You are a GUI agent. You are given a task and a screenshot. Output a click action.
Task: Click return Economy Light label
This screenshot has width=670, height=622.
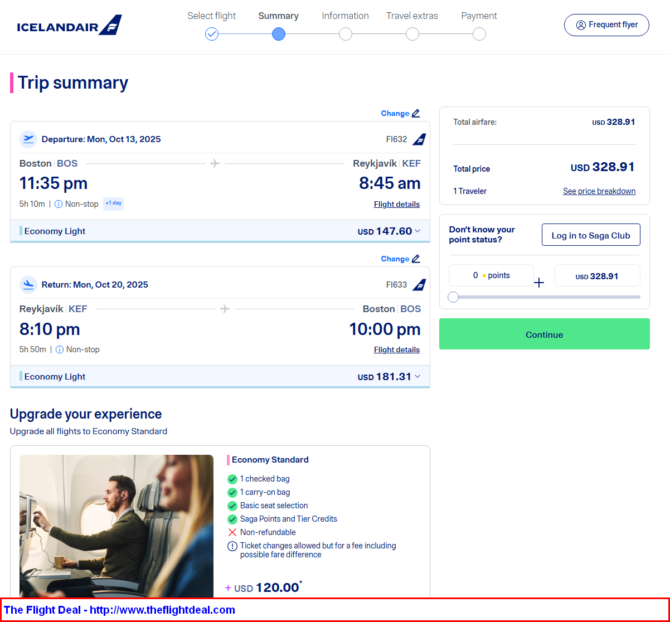(55, 376)
